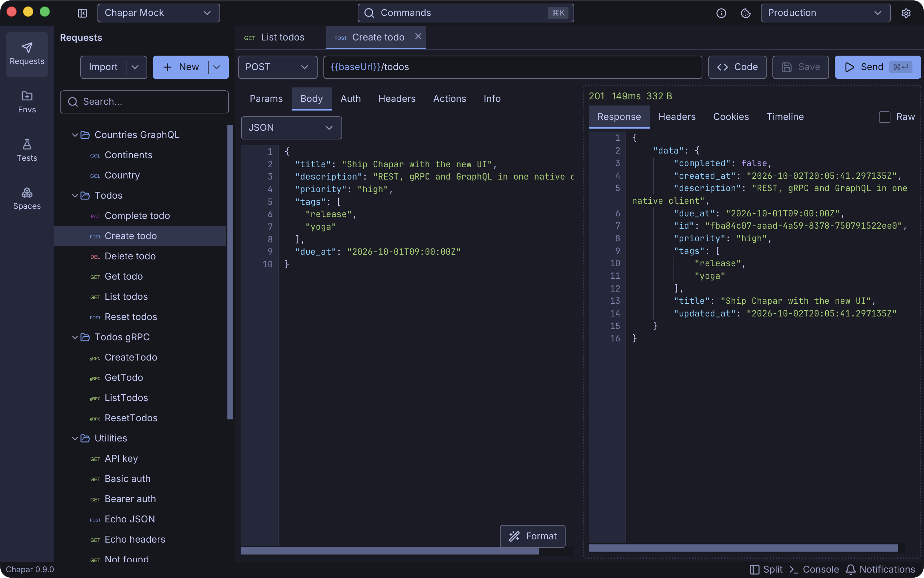This screenshot has height=578, width=924.
Task: Select the Delete todo request
Action: click(140, 256)
